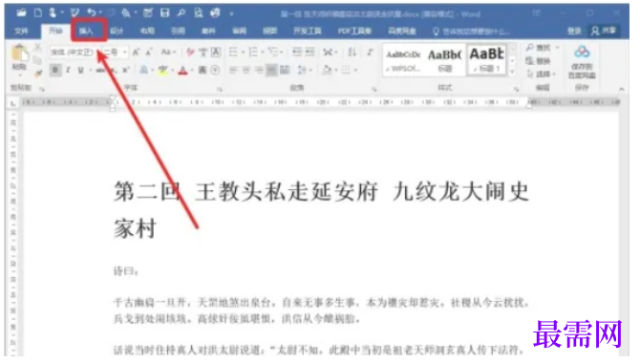The width and height of the screenshot is (640, 364).
Task: Click the 替换 (Replace) button
Action: click(538, 61)
